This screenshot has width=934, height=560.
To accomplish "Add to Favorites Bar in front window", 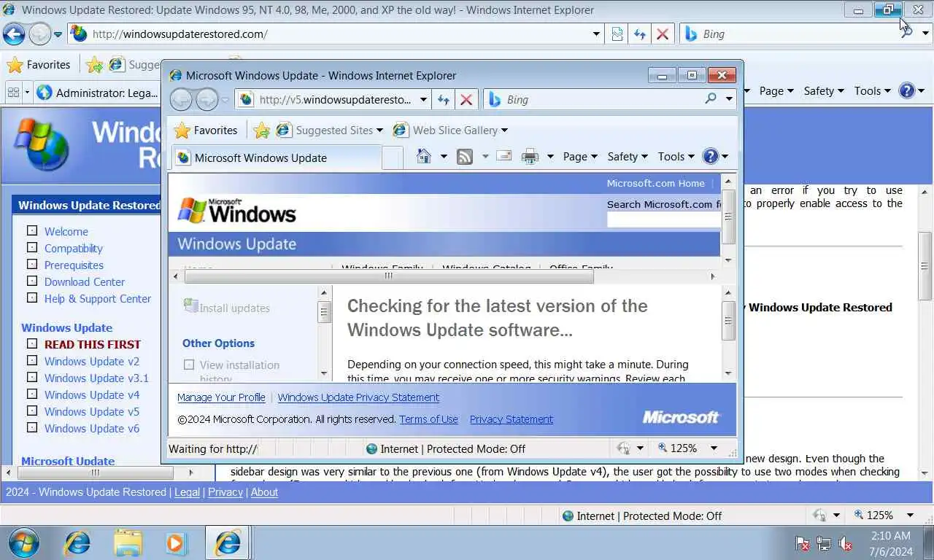I will click(x=261, y=131).
